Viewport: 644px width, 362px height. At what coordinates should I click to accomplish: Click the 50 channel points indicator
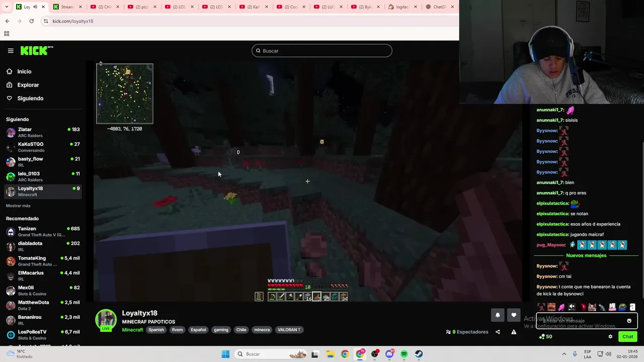[x=545, y=337]
